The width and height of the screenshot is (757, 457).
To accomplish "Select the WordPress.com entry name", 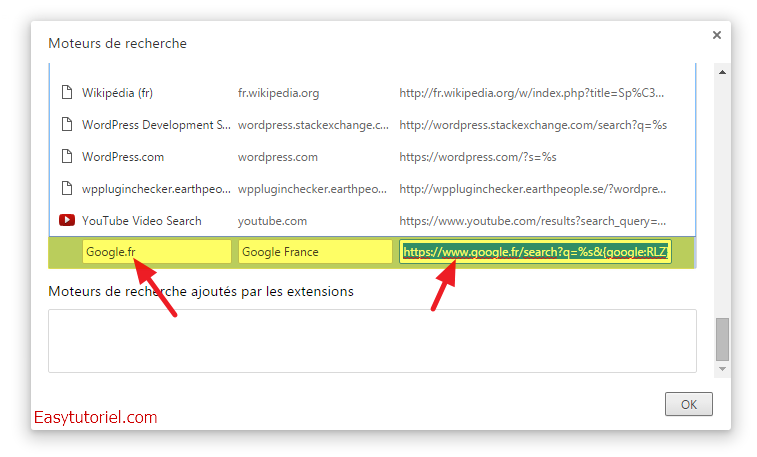I will (123, 157).
